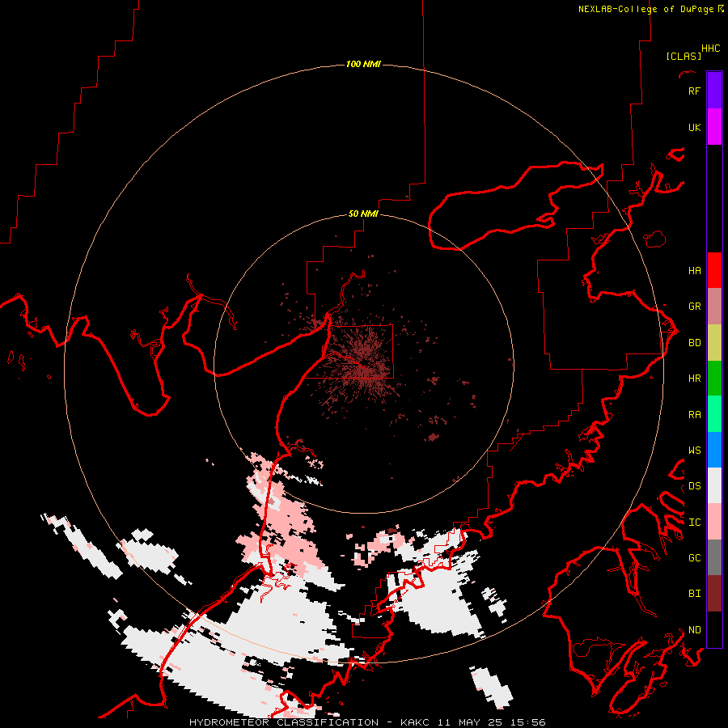The height and width of the screenshot is (728, 728).
Task: Click the 'RF' legend label
Action: point(694,91)
